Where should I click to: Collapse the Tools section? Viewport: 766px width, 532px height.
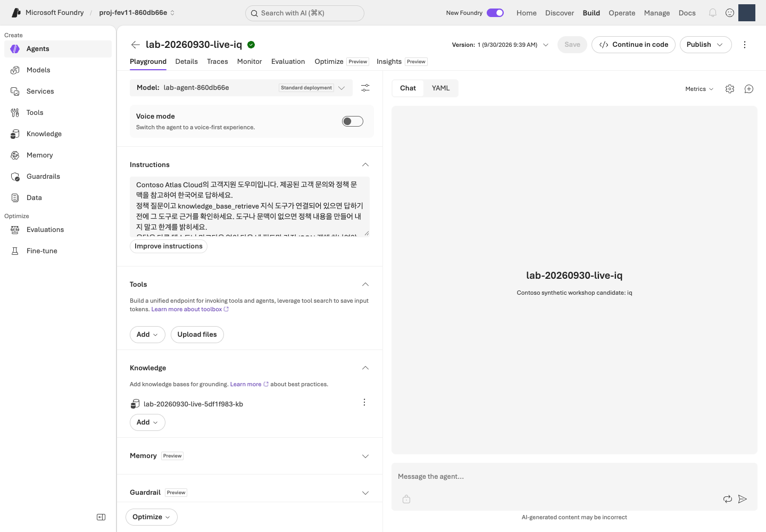pyautogui.click(x=365, y=285)
